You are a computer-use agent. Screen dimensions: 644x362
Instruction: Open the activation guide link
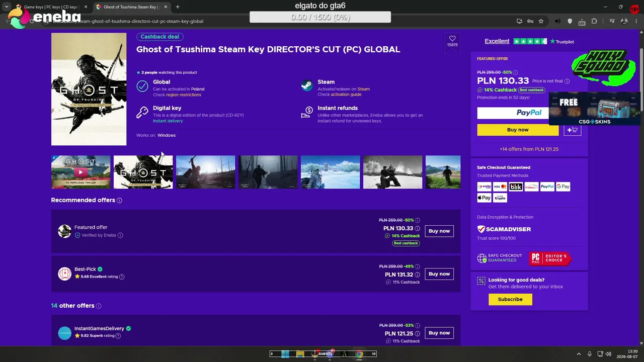[346, 95]
